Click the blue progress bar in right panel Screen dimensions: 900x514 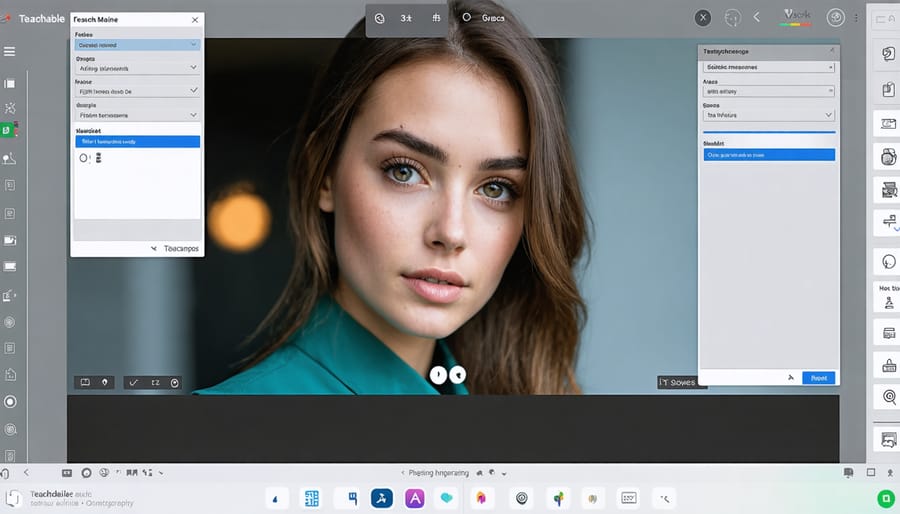(768, 132)
